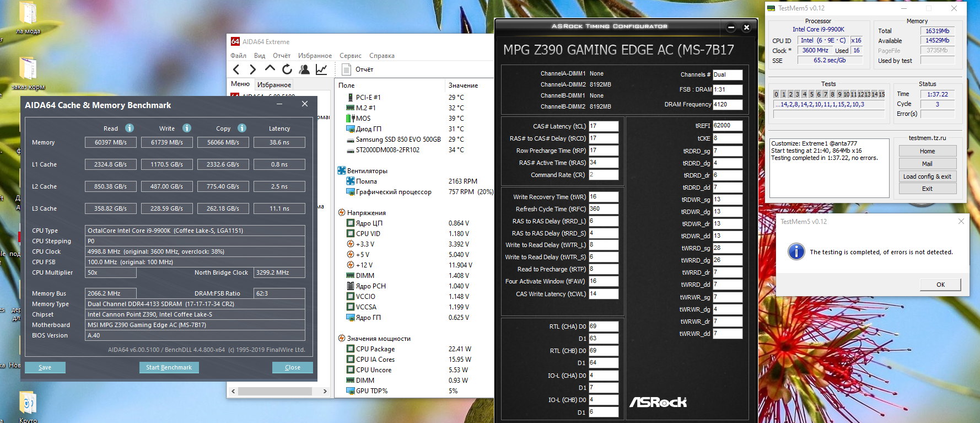Refresh the AIDA64 sensor page

click(x=287, y=69)
